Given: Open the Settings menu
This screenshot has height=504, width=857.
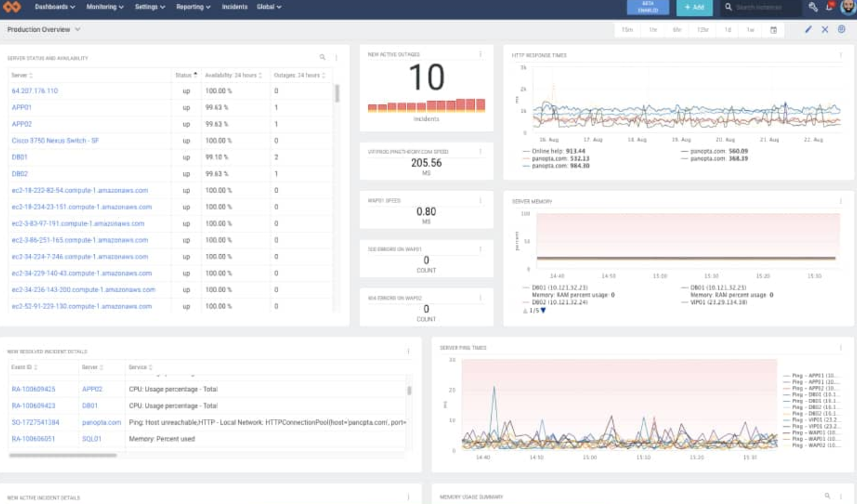Looking at the screenshot, I should 150,7.
